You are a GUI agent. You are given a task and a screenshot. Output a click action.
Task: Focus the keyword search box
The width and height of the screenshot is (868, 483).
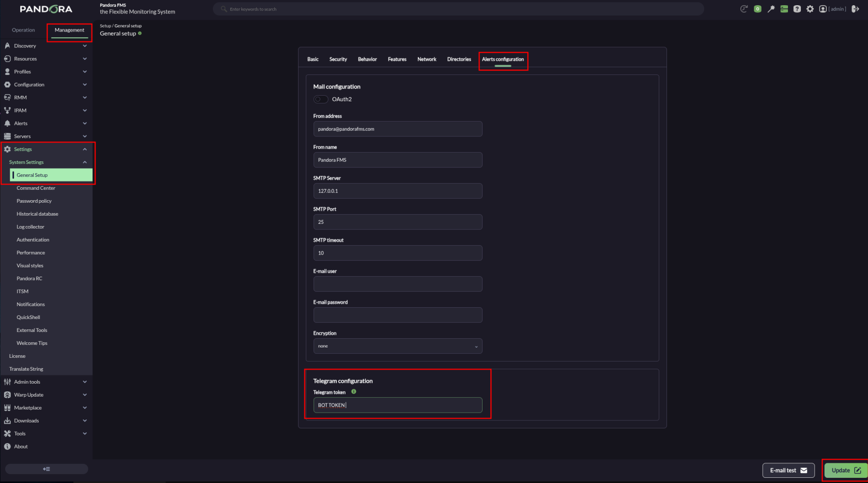[458, 9]
